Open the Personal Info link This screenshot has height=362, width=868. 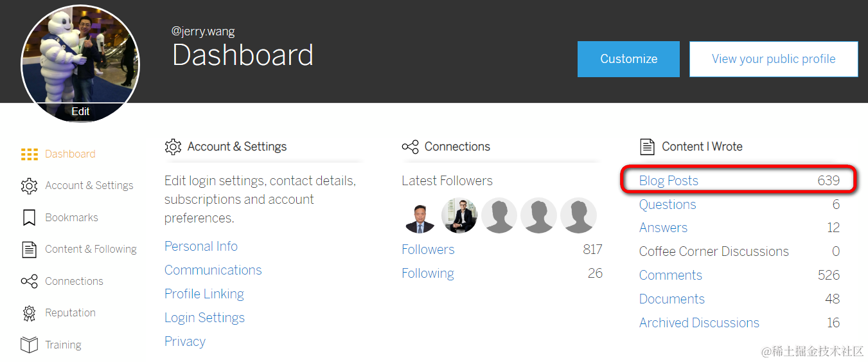tap(201, 246)
